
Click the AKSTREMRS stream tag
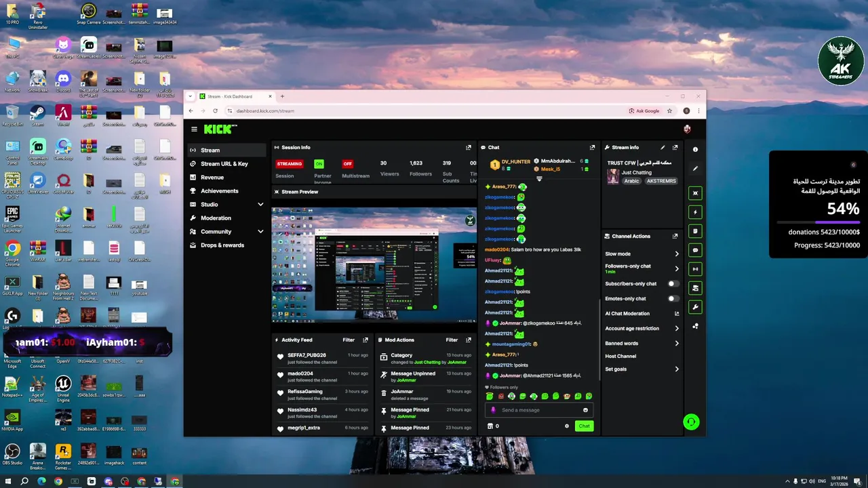(661, 182)
